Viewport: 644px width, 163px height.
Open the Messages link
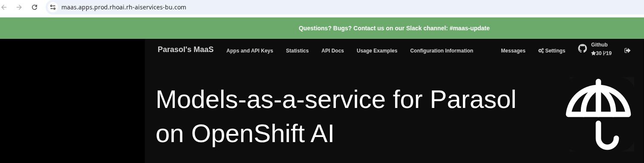pyautogui.click(x=513, y=51)
